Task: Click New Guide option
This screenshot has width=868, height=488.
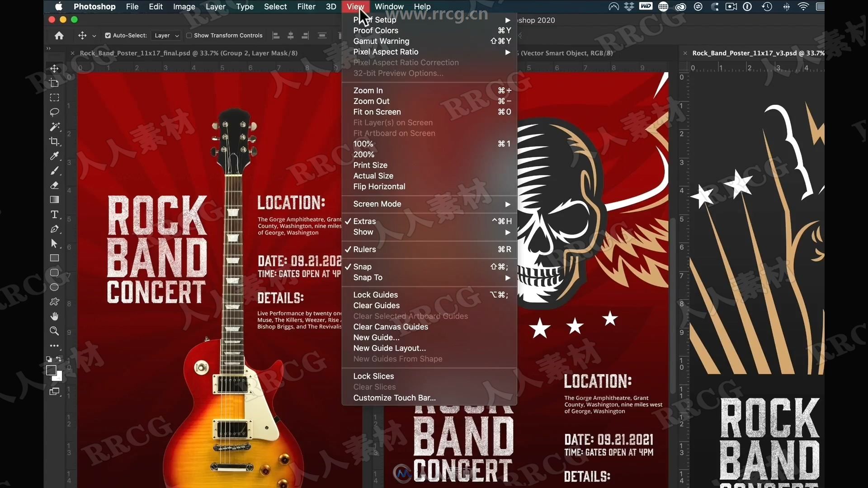Action: point(376,337)
